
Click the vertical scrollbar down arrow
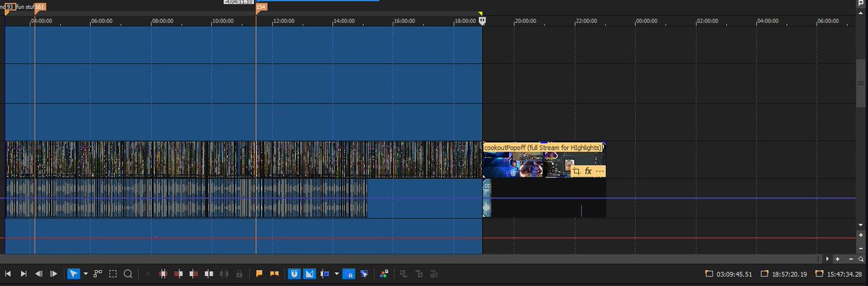click(861, 225)
